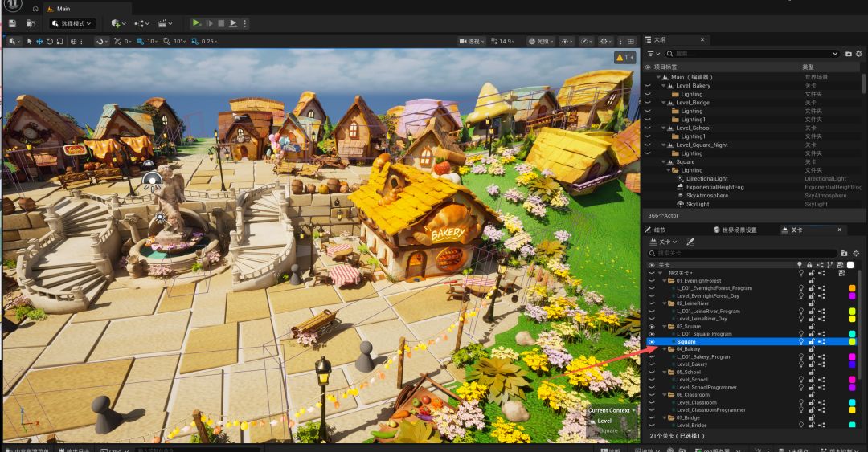Image resolution: width=868 pixels, height=452 pixels.
Task: Click the 搜索关卡 search levels field
Action: click(742, 254)
